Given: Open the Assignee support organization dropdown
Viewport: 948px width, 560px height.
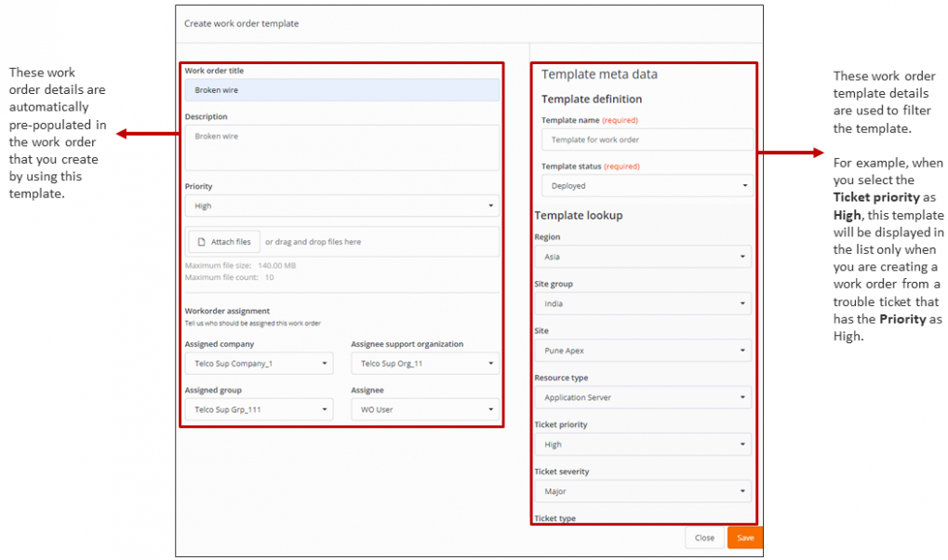Looking at the screenshot, I should [x=425, y=364].
